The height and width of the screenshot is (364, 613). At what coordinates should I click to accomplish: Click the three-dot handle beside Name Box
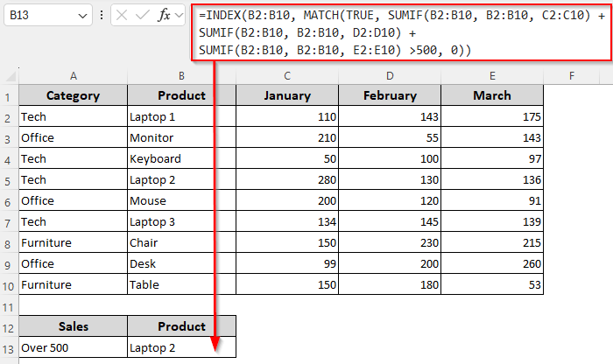[x=102, y=16]
